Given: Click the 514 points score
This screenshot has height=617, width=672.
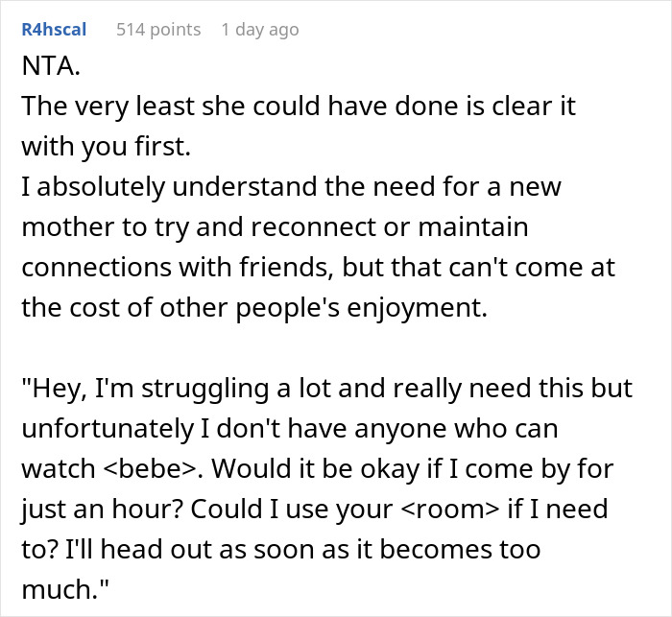Looking at the screenshot, I should [x=158, y=30].
